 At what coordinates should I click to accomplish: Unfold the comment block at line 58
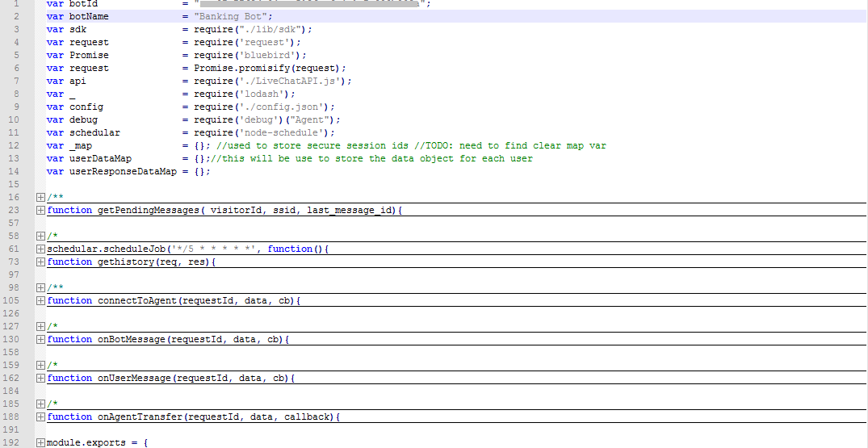pos(40,237)
